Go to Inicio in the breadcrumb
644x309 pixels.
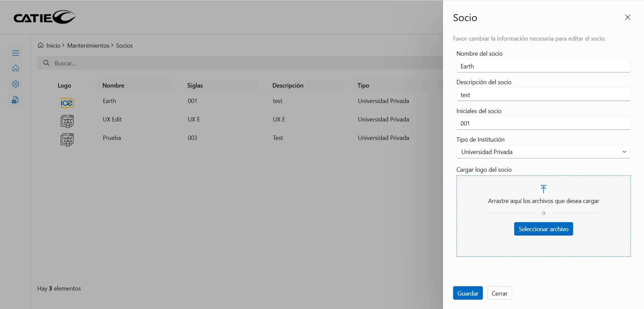[x=53, y=46]
